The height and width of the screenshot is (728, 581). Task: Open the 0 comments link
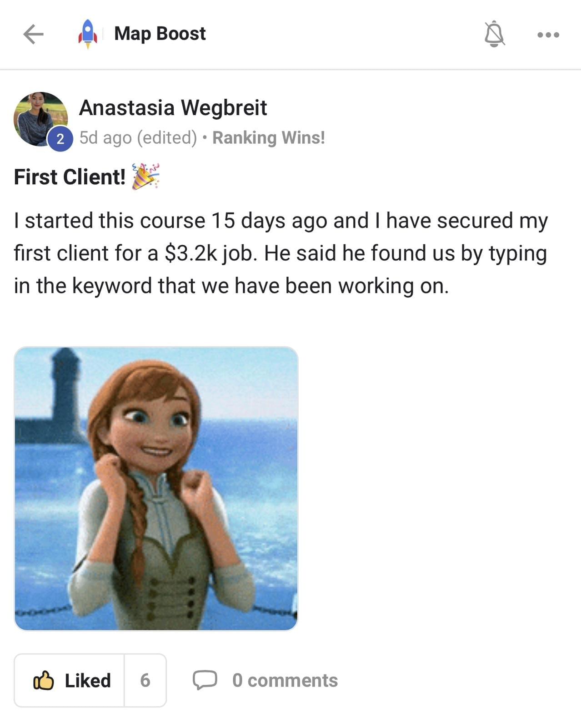pyautogui.click(x=285, y=681)
